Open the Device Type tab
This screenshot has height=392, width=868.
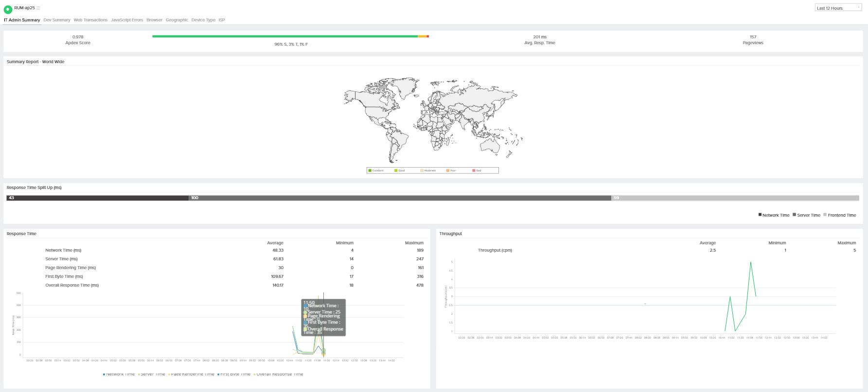203,20
